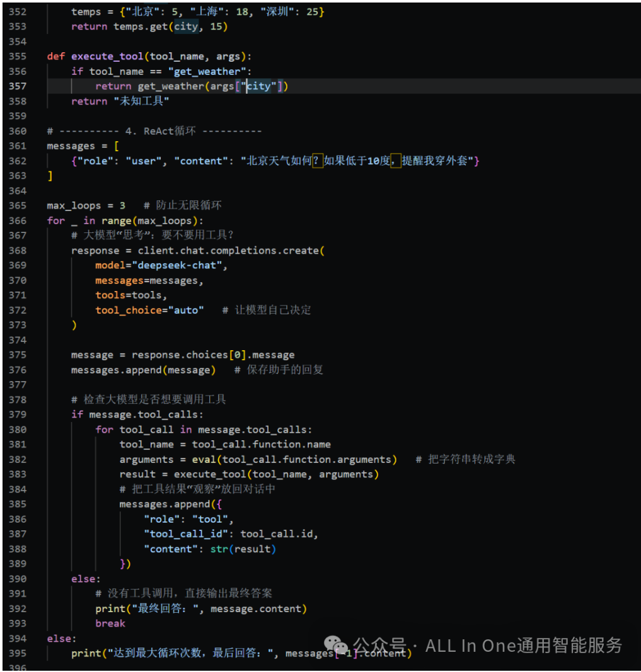
Task: Click the '防止无限循环' comment
Action: tap(183, 205)
